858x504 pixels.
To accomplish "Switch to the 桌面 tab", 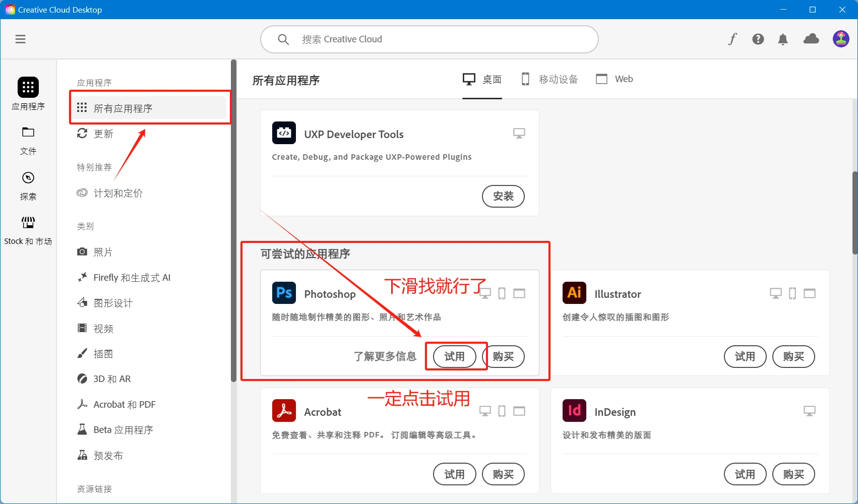I will 482,79.
